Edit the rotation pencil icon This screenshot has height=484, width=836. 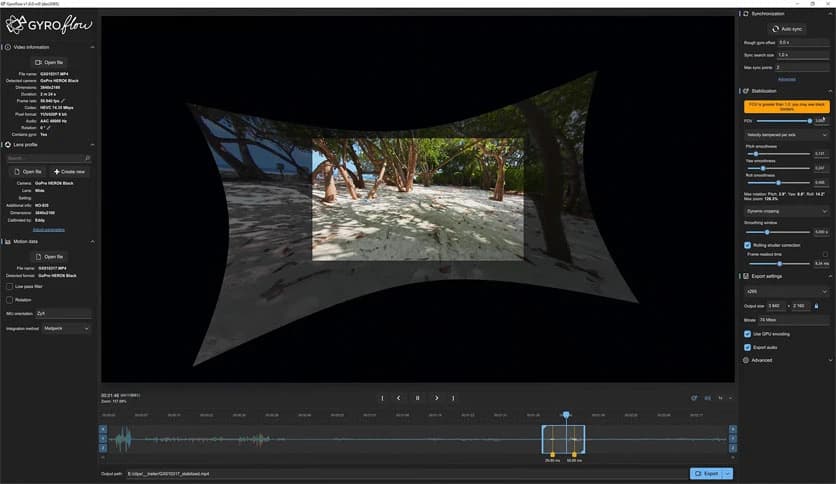tap(49, 127)
